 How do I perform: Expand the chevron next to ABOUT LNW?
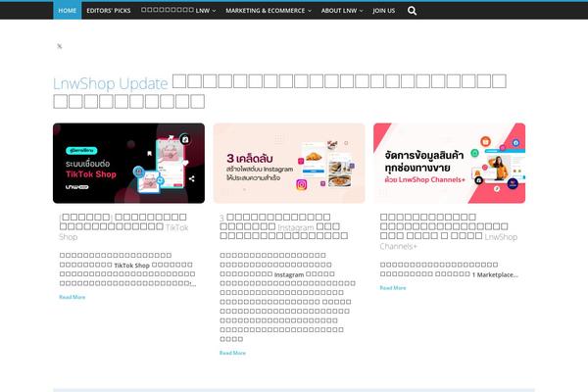(x=361, y=11)
